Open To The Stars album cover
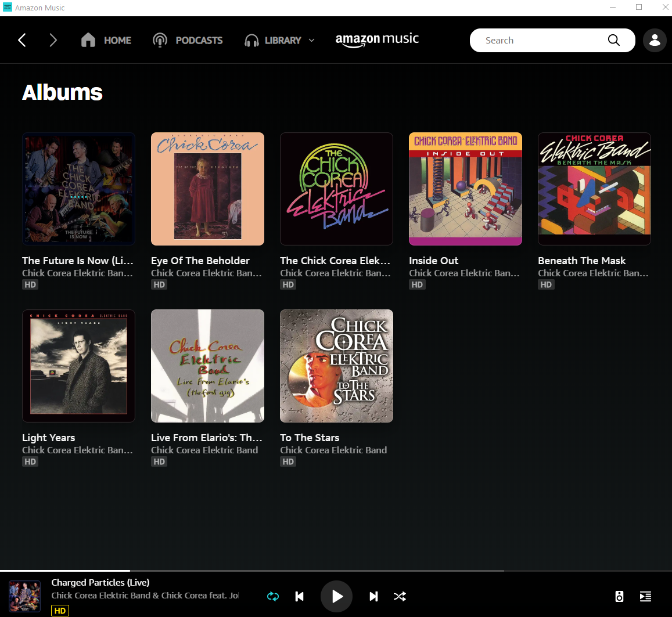Image resolution: width=672 pixels, height=617 pixels. click(x=336, y=366)
